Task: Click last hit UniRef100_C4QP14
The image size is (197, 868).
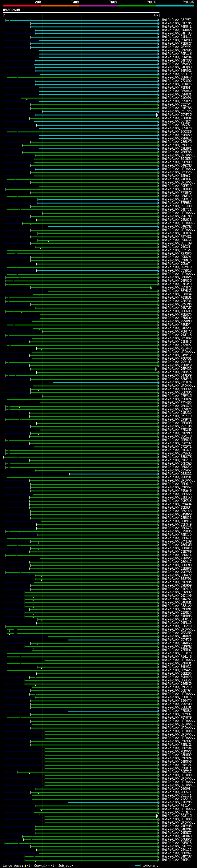Action: click(x=176, y=860)
